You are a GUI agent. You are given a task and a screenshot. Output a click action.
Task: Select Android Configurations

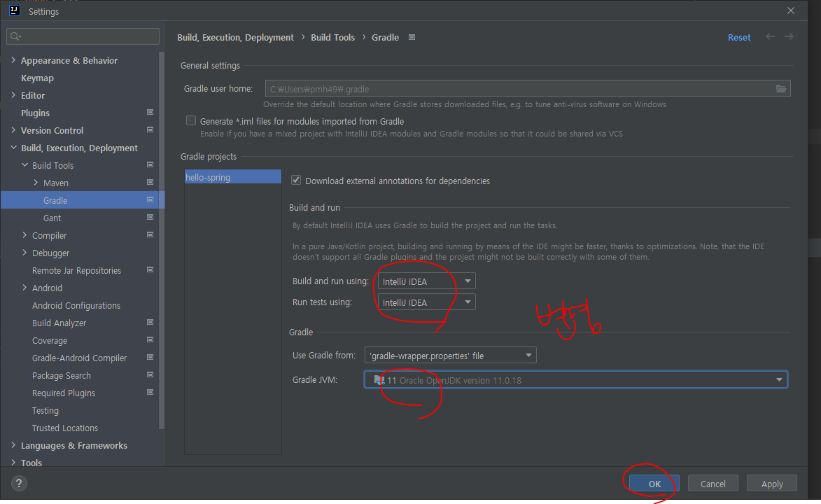76,305
